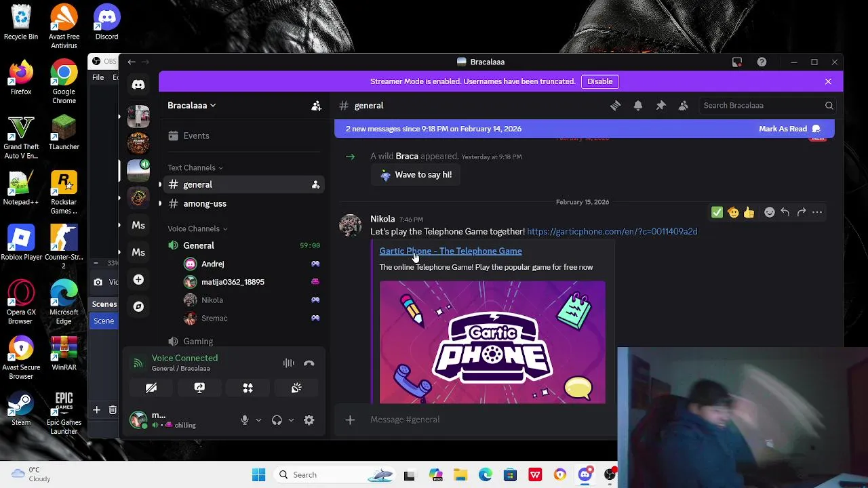Open Steam desktop shortcut
The width and height of the screenshot is (868, 488).
(21, 409)
